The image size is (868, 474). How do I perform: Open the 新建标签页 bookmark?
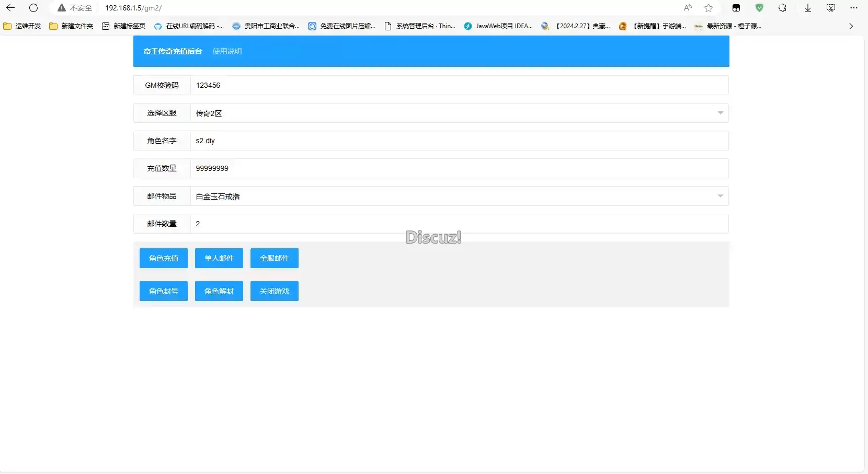pos(123,26)
